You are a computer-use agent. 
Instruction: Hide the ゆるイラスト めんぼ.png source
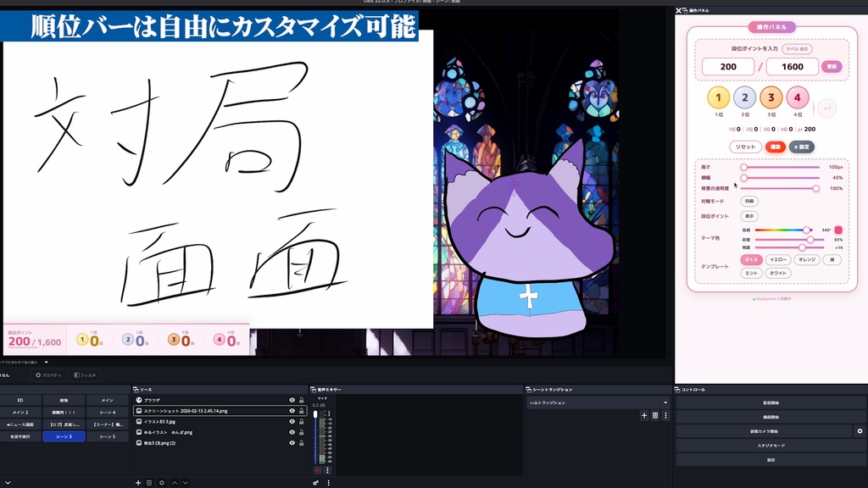click(x=292, y=432)
